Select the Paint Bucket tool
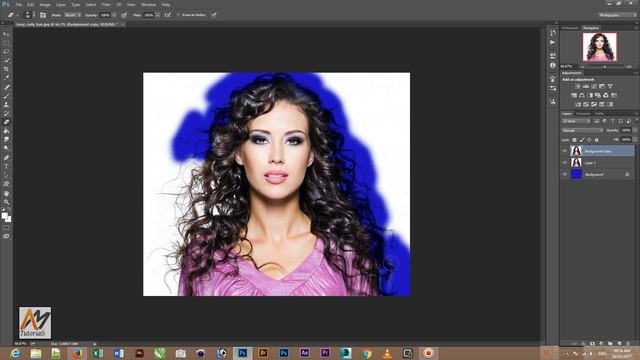 (6, 131)
